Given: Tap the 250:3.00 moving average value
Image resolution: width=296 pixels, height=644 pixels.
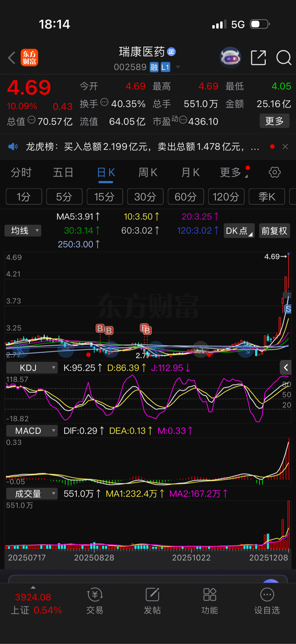Looking at the screenshot, I should coord(79,244).
